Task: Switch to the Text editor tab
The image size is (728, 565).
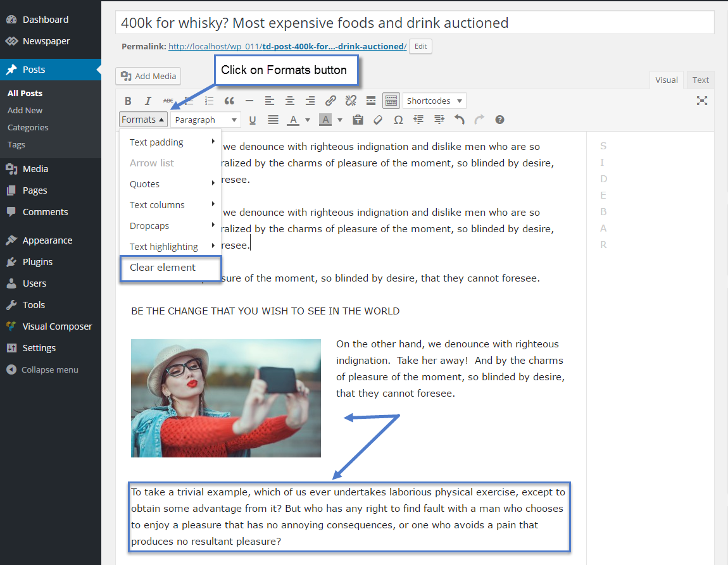Action: tap(700, 80)
